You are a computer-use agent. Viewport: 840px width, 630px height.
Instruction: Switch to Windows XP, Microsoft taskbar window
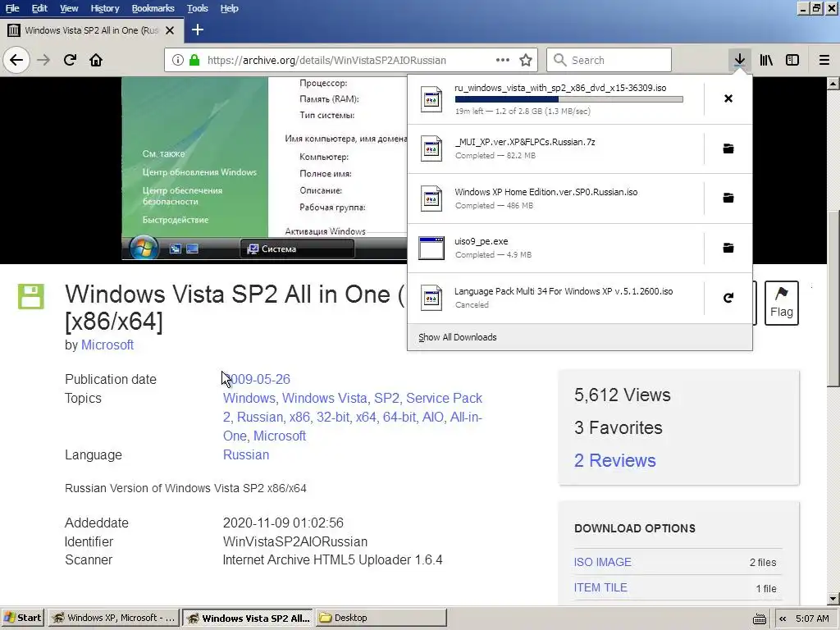pyautogui.click(x=114, y=618)
